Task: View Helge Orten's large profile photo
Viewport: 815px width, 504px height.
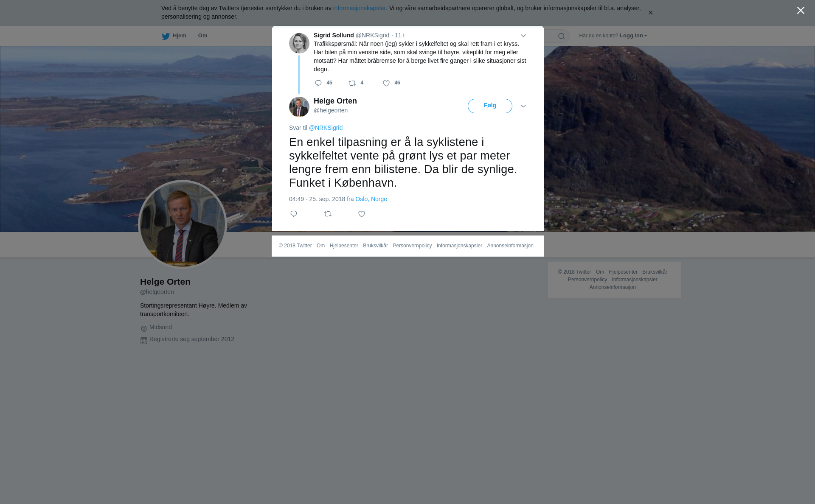Action: click(x=183, y=224)
